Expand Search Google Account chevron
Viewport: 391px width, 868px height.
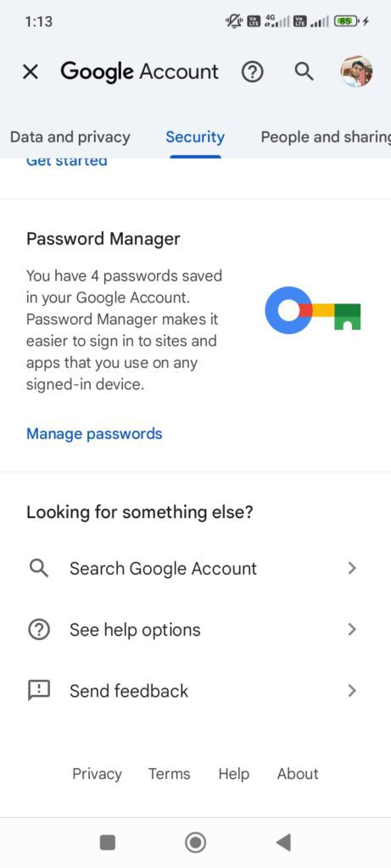(352, 569)
